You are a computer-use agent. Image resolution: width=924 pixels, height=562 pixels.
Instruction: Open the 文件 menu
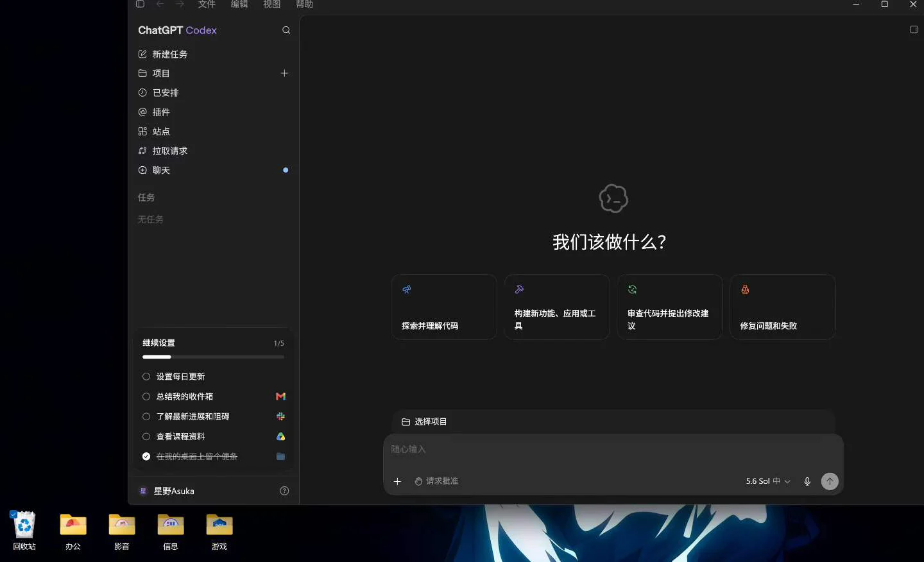pos(207,4)
